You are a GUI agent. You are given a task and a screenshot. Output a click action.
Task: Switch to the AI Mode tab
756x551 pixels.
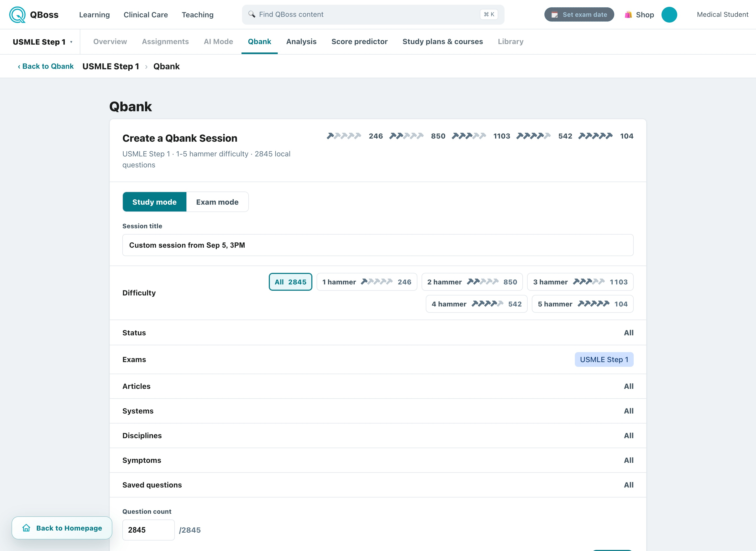218,42
